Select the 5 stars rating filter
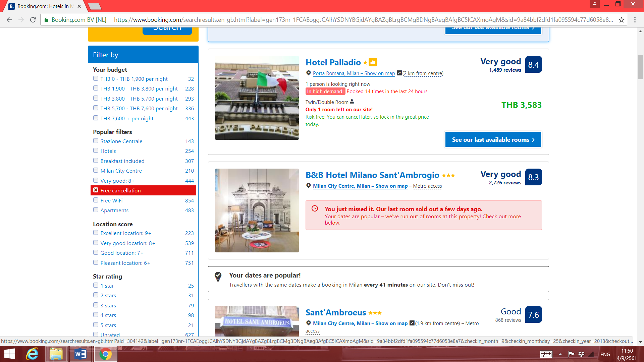Screen dimensions: 644x362 pos(96,325)
